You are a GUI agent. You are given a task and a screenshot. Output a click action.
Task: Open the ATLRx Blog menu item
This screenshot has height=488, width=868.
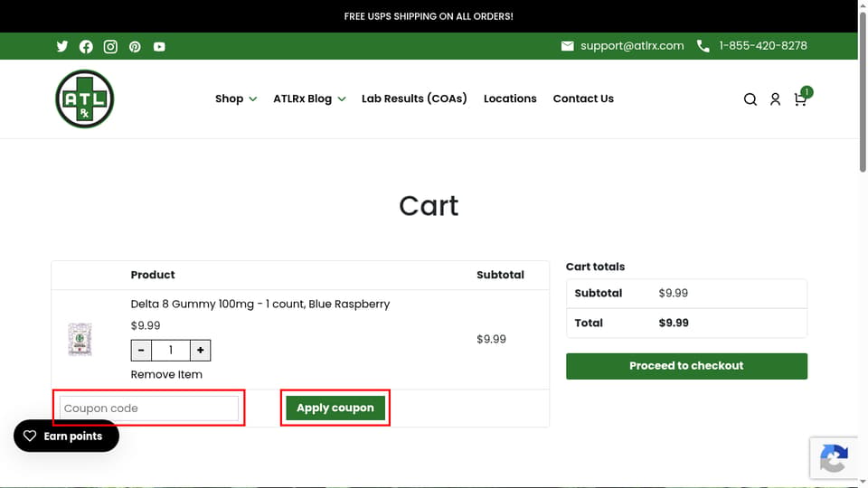[x=302, y=99]
